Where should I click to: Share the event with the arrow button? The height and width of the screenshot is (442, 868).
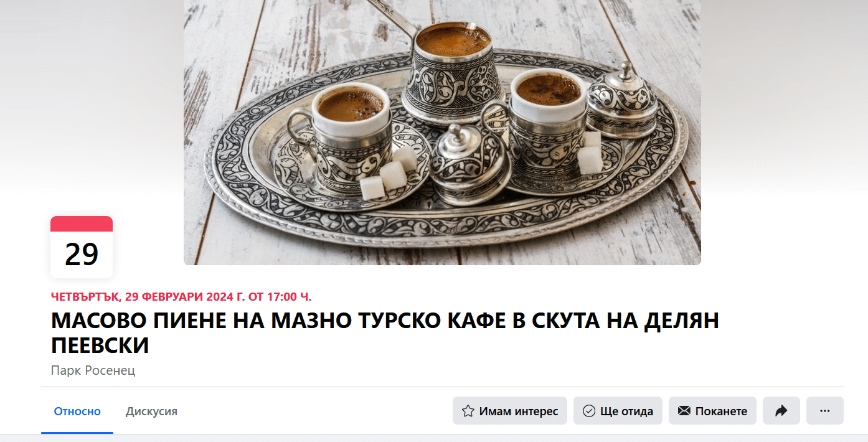click(781, 411)
